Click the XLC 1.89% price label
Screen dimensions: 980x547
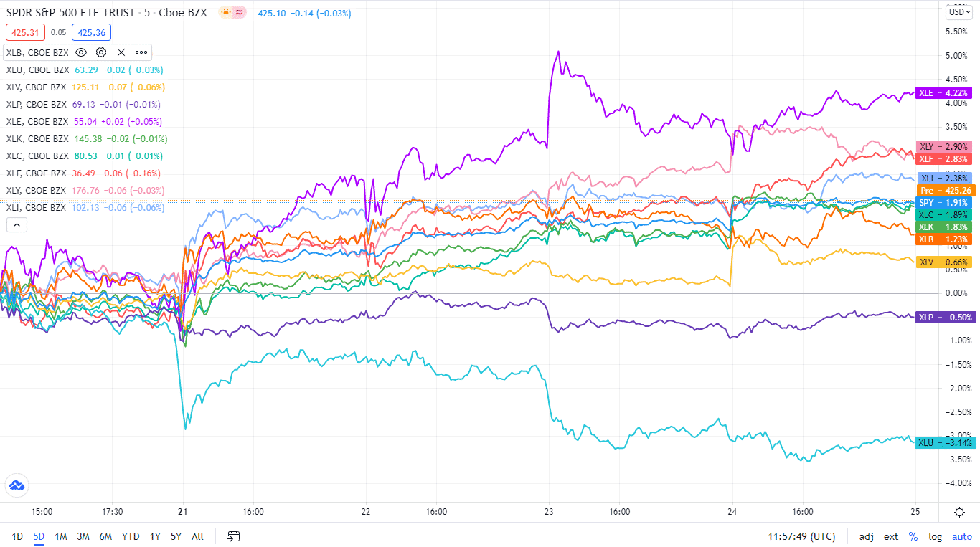coord(944,215)
